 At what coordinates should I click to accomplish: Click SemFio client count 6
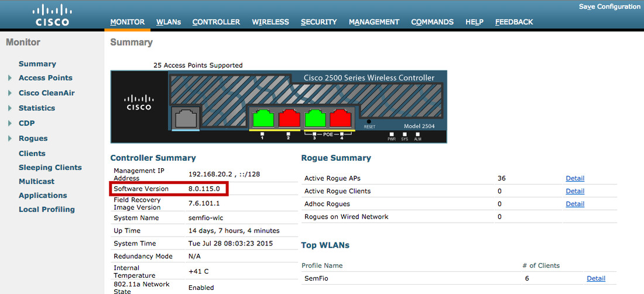tap(527, 278)
